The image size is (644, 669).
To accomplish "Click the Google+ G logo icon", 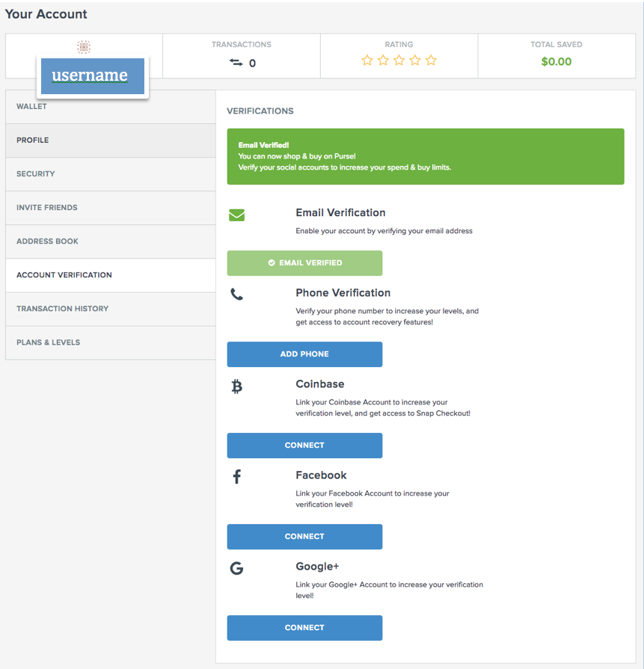I will click(x=236, y=569).
